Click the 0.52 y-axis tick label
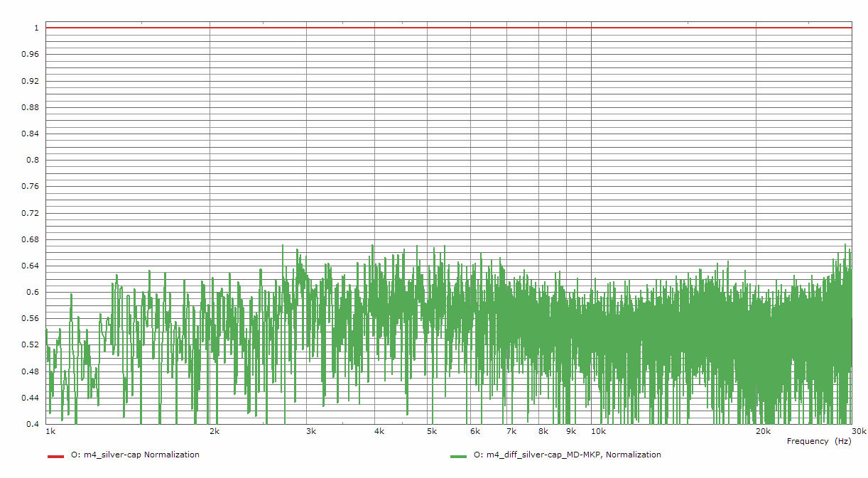 (31, 345)
